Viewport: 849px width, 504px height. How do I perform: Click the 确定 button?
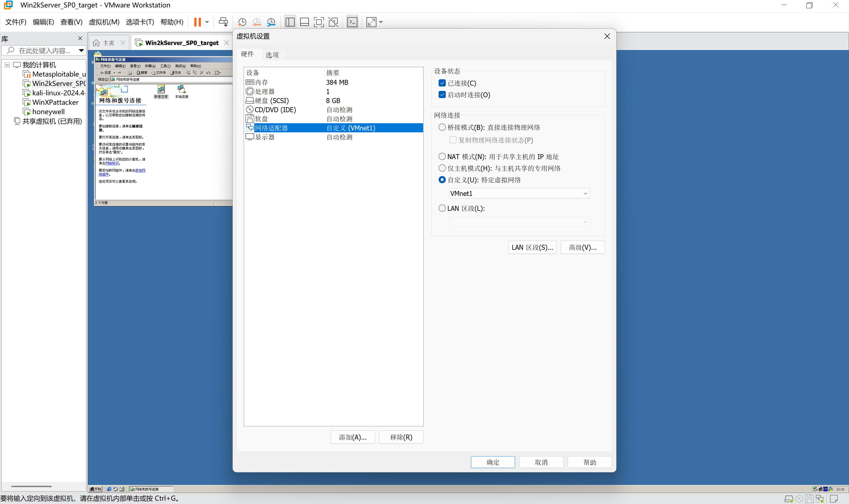(x=492, y=462)
